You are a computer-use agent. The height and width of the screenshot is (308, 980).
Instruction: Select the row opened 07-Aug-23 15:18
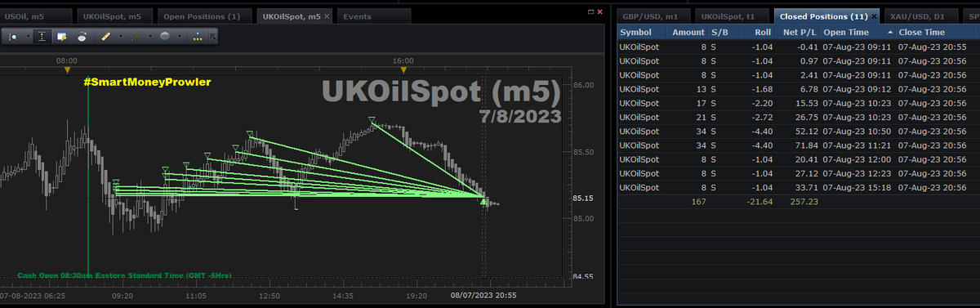click(x=798, y=187)
